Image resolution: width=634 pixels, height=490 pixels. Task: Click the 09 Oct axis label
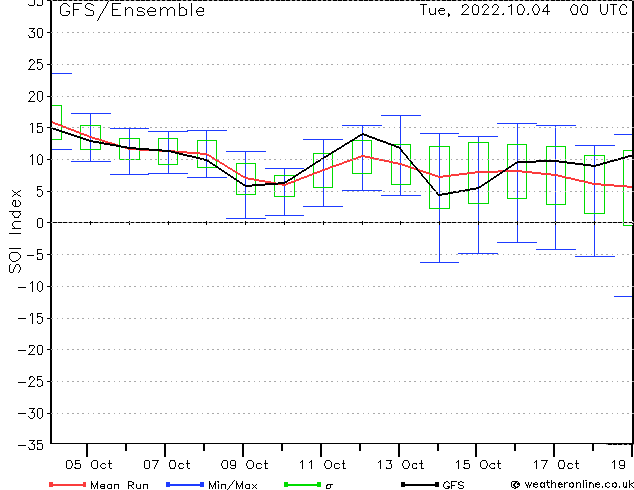click(x=245, y=465)
